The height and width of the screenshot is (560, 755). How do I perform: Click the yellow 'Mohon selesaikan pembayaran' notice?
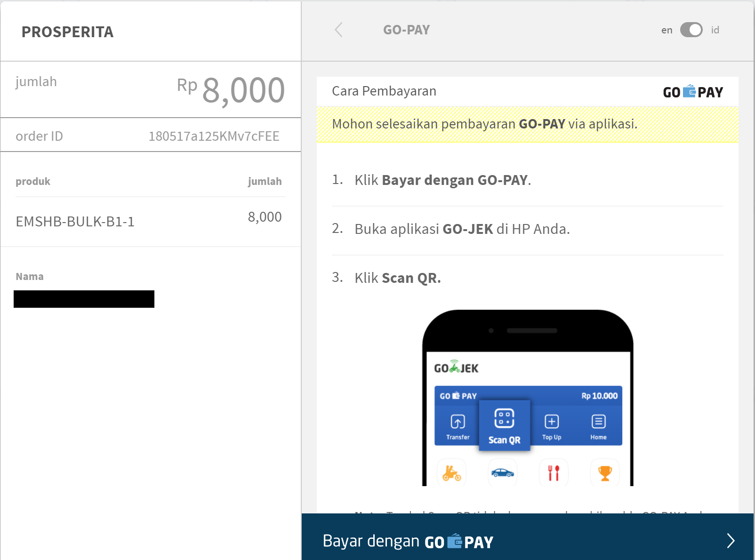click(528, 124)
